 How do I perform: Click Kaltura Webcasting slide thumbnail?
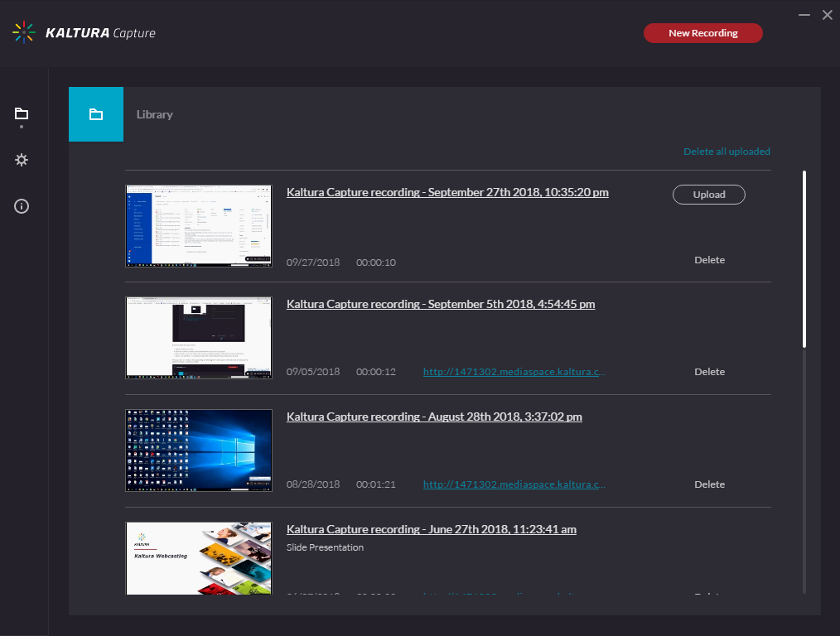199,558
